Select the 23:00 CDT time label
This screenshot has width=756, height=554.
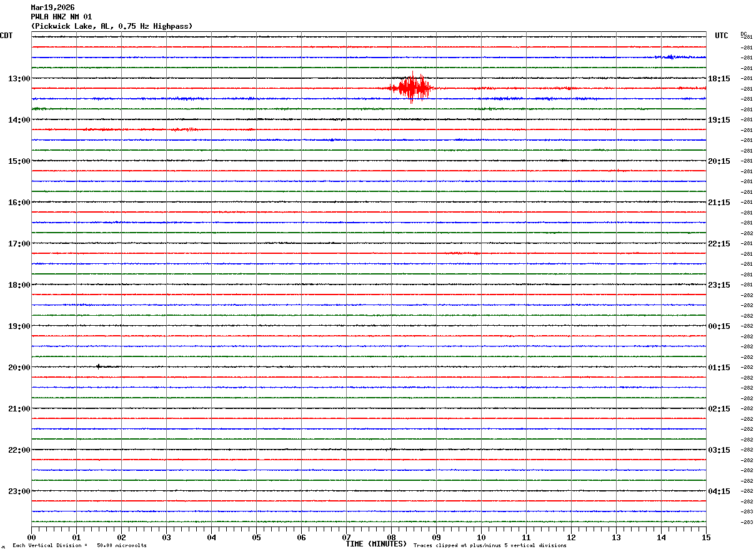[19, 491]
